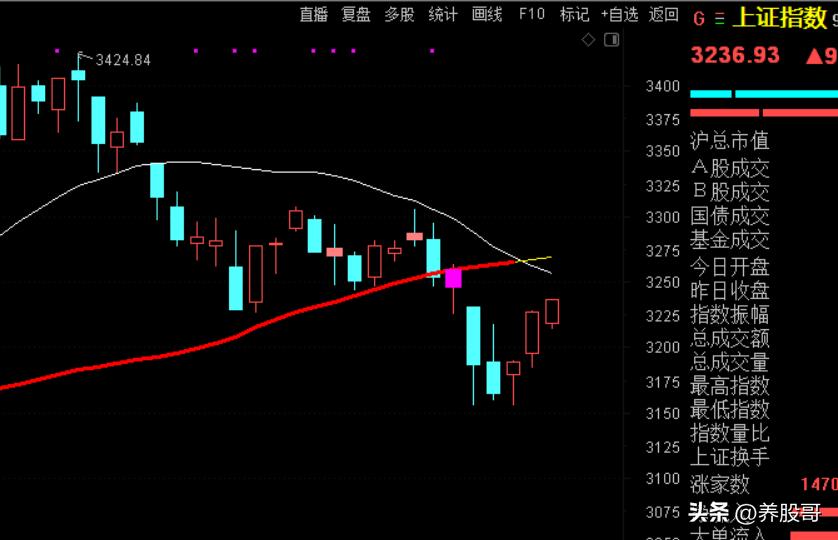Click the index value 3236.93
The width and height of the screenshot is (838, 540).
coord(735,55)
